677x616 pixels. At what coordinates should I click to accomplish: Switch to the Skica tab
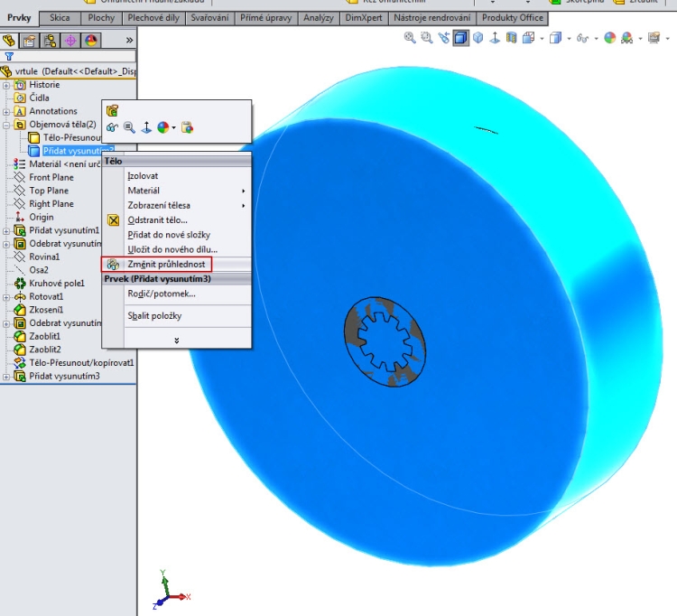tap(60, 18)
